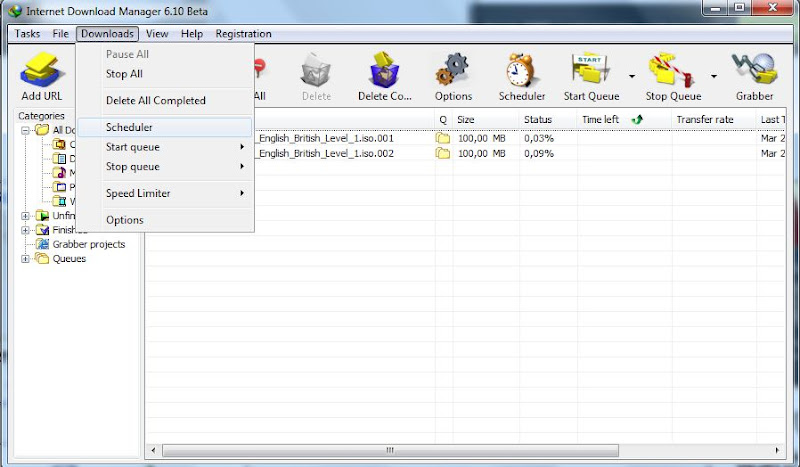Collapse the All Downloads tree node
This screenshot has height=467, width=800.
(25, 131)
